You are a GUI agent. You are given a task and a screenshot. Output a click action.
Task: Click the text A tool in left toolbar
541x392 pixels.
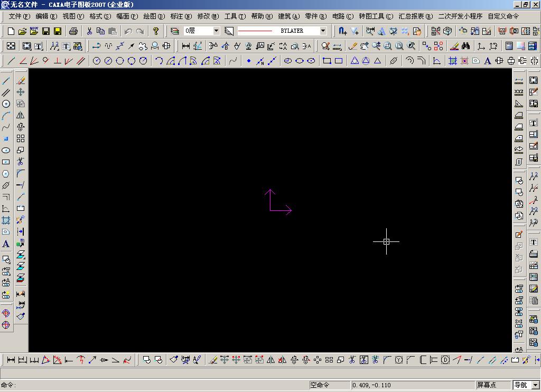[x=6, y=244]
